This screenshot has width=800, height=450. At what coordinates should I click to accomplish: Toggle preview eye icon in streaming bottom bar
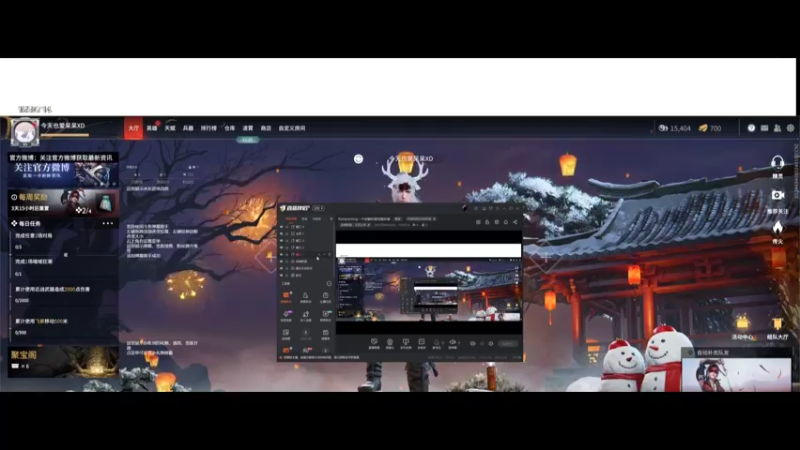[472, 343]
